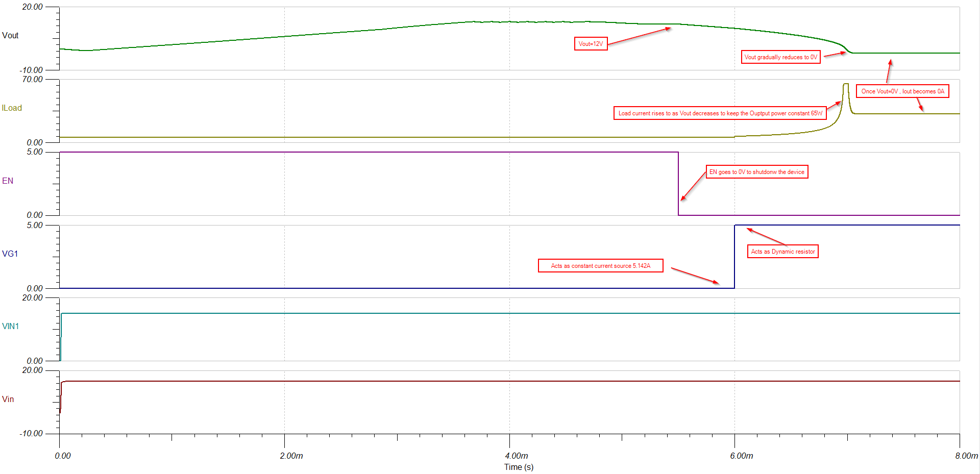Click 'Acts as constant current source 5.142A' note
The height and width of the screenshot is (474, 980).
tap(600, 266)
